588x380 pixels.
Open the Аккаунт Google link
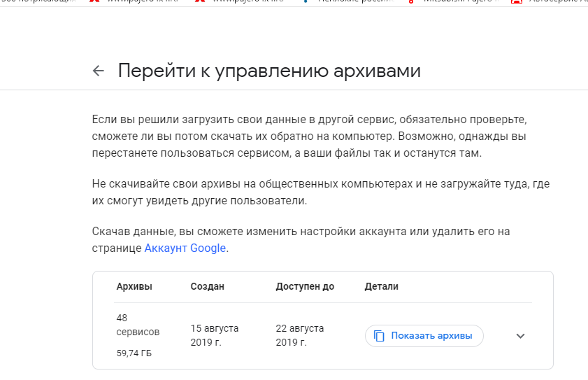pos(185,248)
